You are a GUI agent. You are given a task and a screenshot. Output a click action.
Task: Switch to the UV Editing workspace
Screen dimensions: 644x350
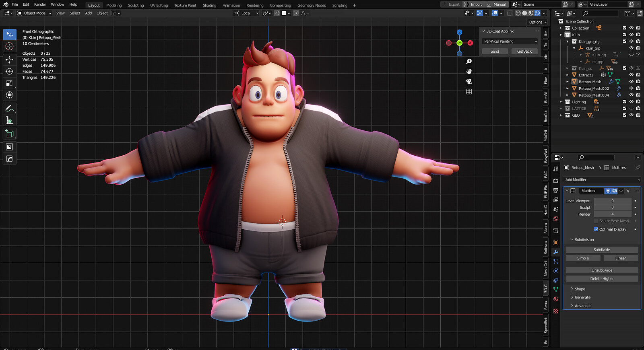(159, 5)
